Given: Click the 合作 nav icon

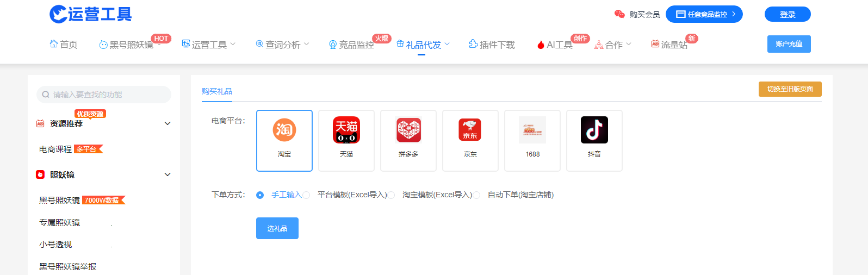Looking at the screenshot, I should [599, 45].
